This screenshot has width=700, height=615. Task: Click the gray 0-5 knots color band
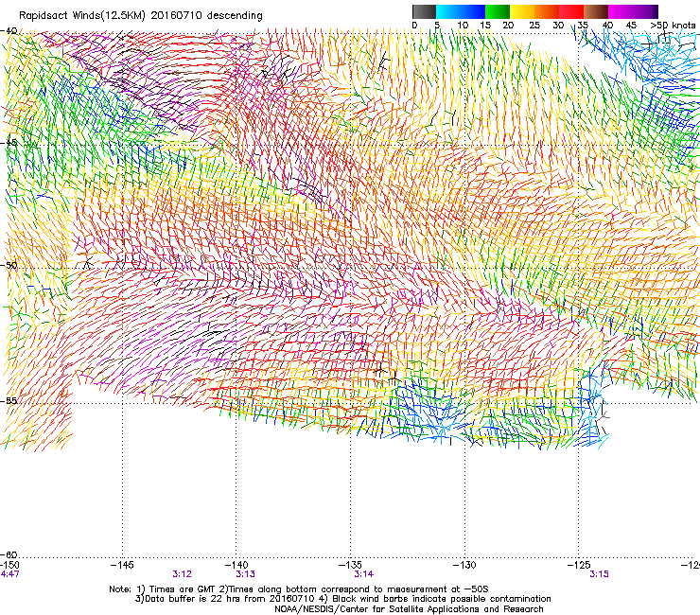tap(425, 11)
